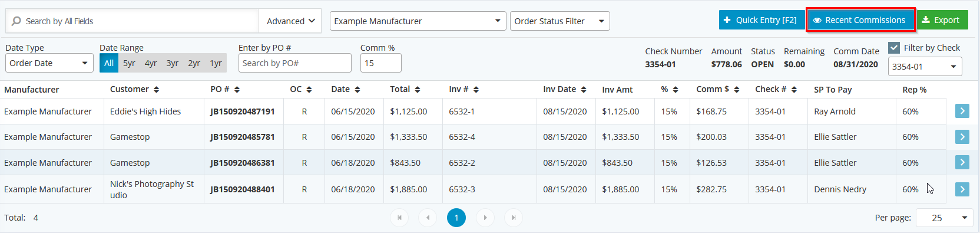The width and height of the screenshot is (980, 233).
Task: Open row arrow for Dennis Nedry order
Action: pos(962,189)
